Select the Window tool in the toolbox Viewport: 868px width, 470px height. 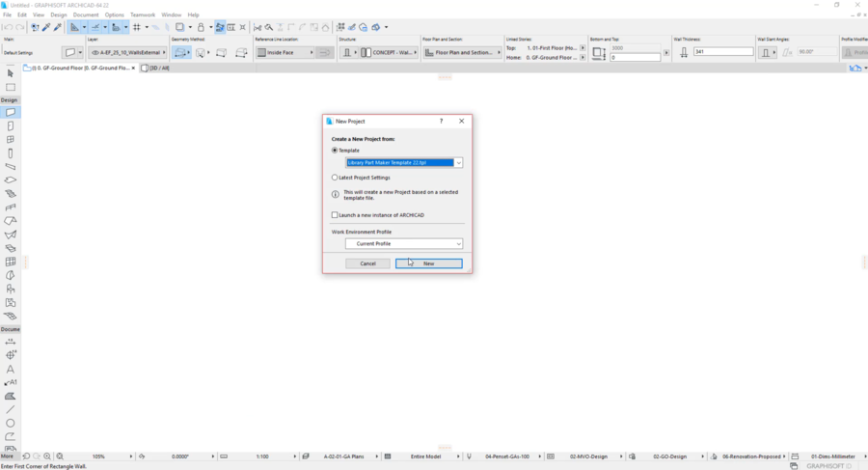click(x=10, y=140)
